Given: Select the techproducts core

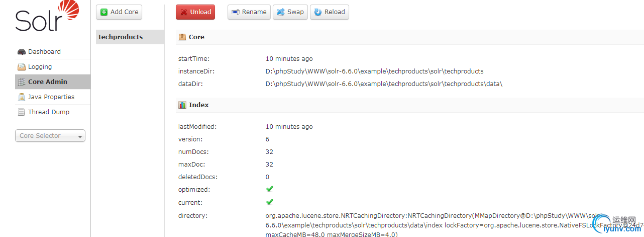Looking at the screenshot, I should 130,37.
